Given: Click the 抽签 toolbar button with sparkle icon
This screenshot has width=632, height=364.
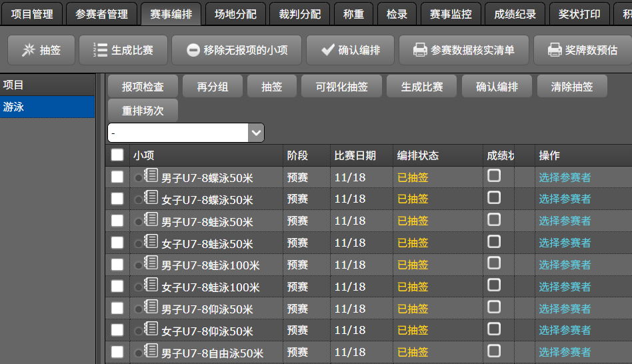Looking at the screenshot, I should pyautogui.click(x=41, y=50).
